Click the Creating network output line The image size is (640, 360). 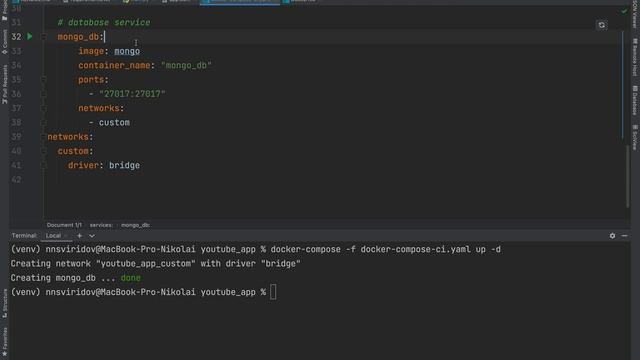[x=156, y=264]
